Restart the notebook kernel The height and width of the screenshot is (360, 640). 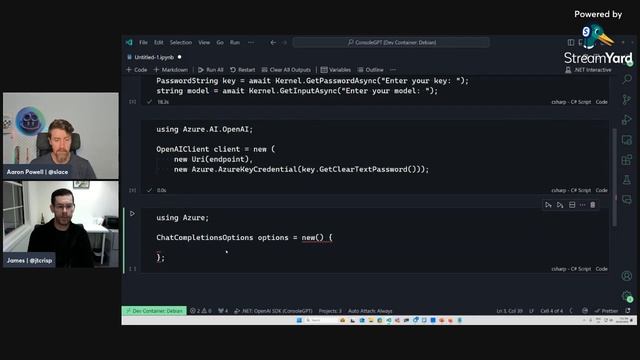[x=242, y=70]
